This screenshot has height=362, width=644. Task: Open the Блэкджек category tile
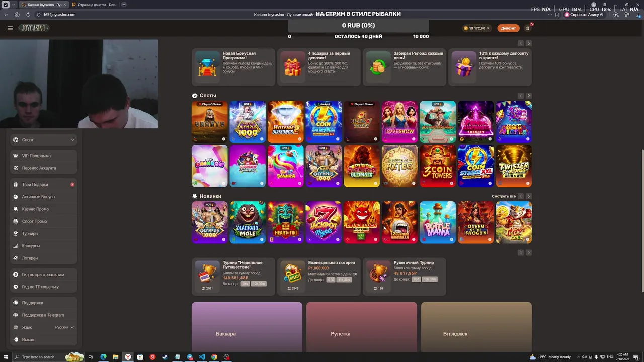coord(476,327)
